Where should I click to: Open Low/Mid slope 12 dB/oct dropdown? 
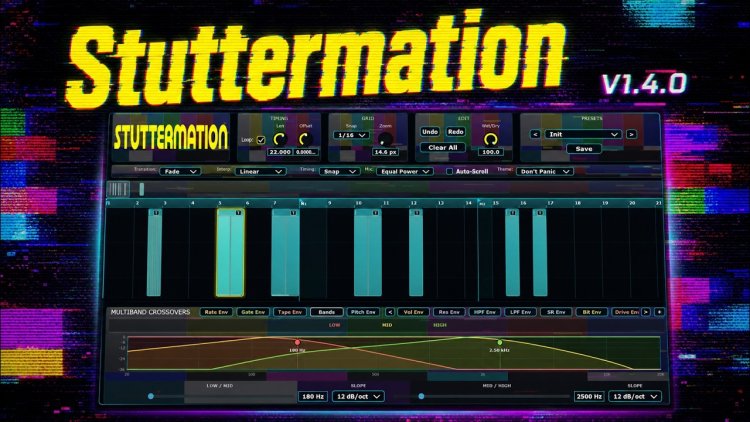click(358, 397)
